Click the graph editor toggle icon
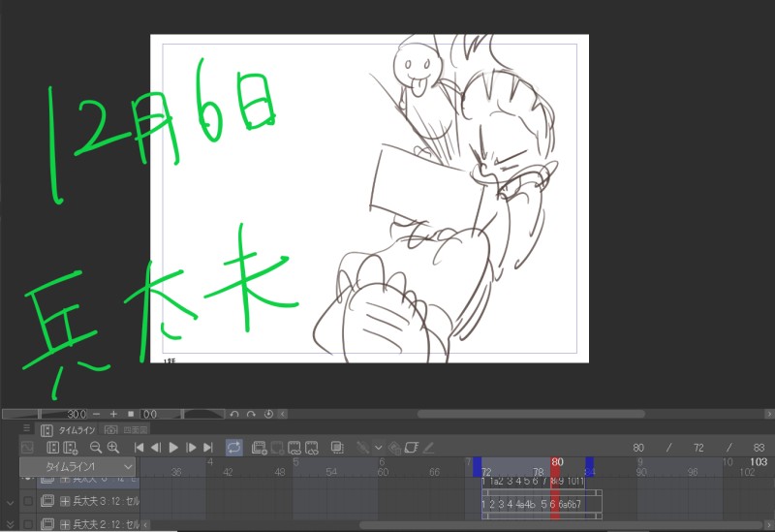The image size is (775, 532). click(x=27, y=448)
